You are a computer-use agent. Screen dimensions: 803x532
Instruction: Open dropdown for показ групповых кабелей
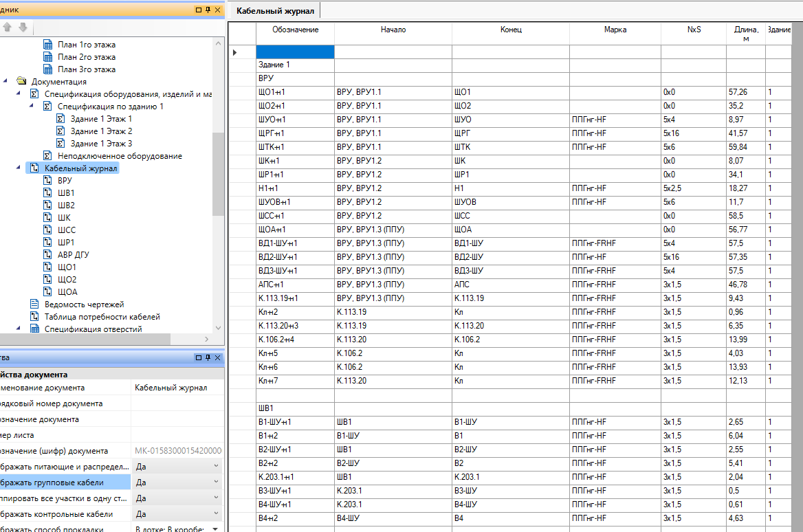coord(216,483)
